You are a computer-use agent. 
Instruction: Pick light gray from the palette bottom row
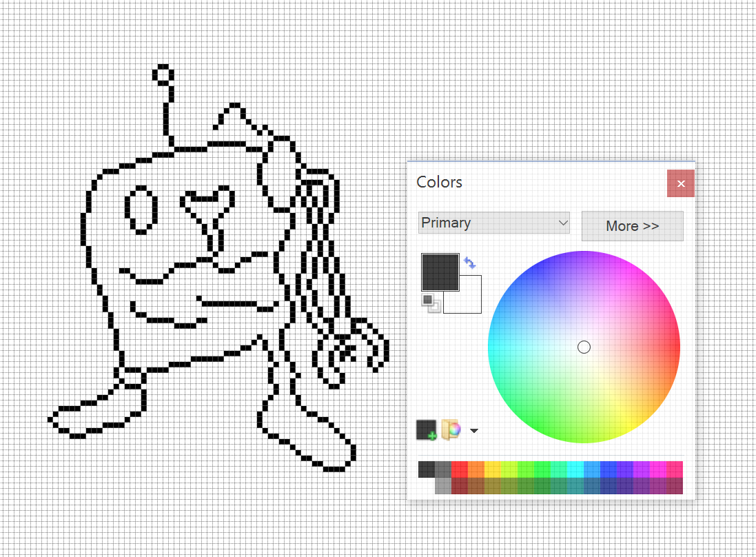point(443,485)
